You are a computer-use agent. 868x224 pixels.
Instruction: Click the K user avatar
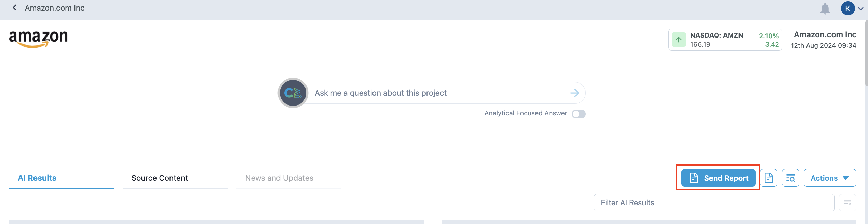coord(847,9)
